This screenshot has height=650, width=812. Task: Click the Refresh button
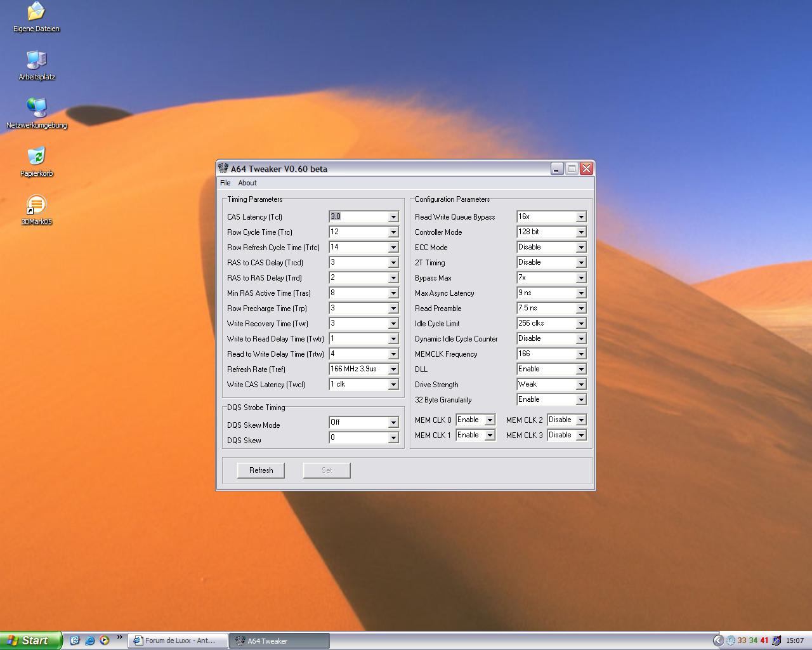point(261,470)
